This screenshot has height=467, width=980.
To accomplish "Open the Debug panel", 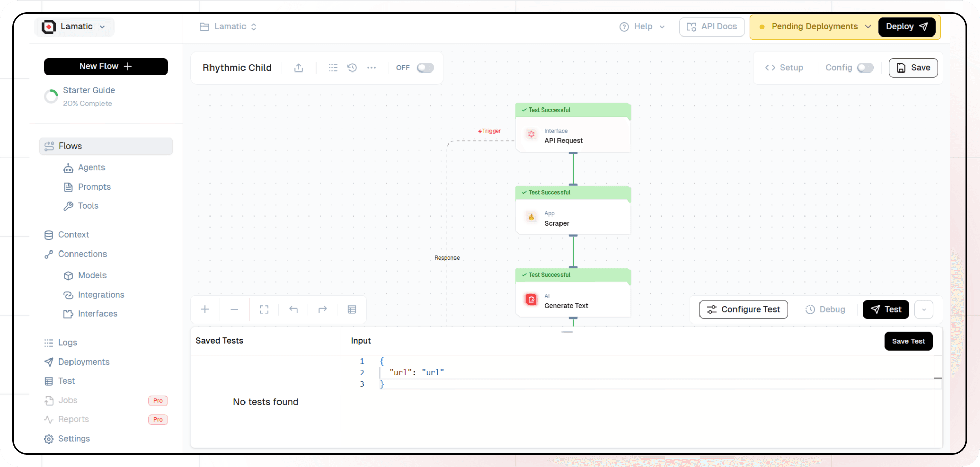I will [x=825, y=309].
